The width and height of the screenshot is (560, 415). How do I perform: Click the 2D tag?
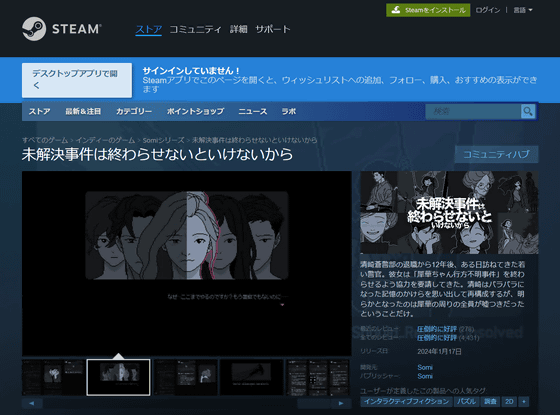(x=509, y=401)
